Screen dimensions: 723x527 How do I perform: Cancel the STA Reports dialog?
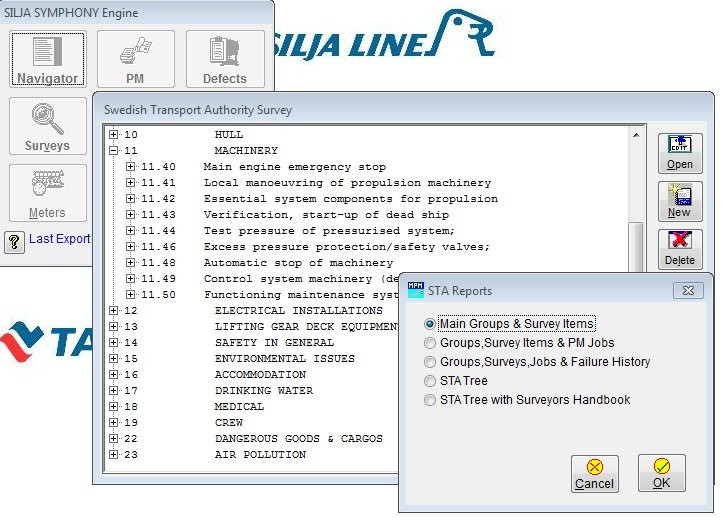594,474
